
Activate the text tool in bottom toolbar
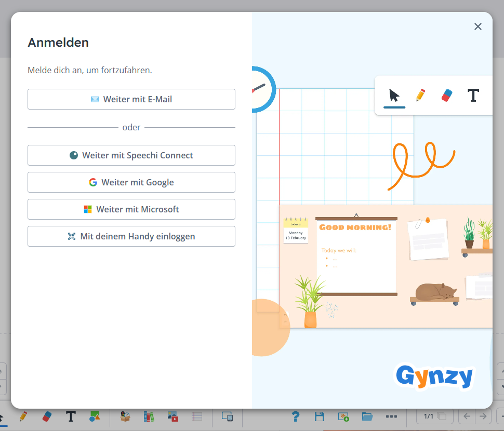pyautogui.click(x=71, y=416)
